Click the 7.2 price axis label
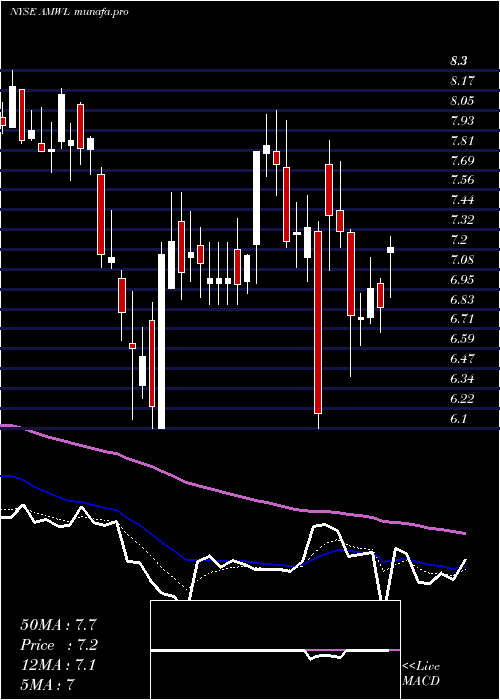Viewport: 500px width, 700px height. (x=458, y=240)
